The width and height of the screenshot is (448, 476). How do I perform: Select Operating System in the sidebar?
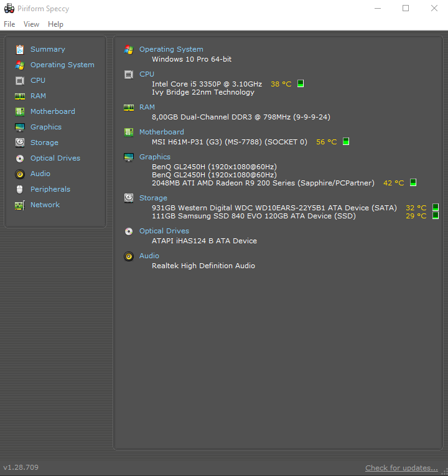point(62,65)
